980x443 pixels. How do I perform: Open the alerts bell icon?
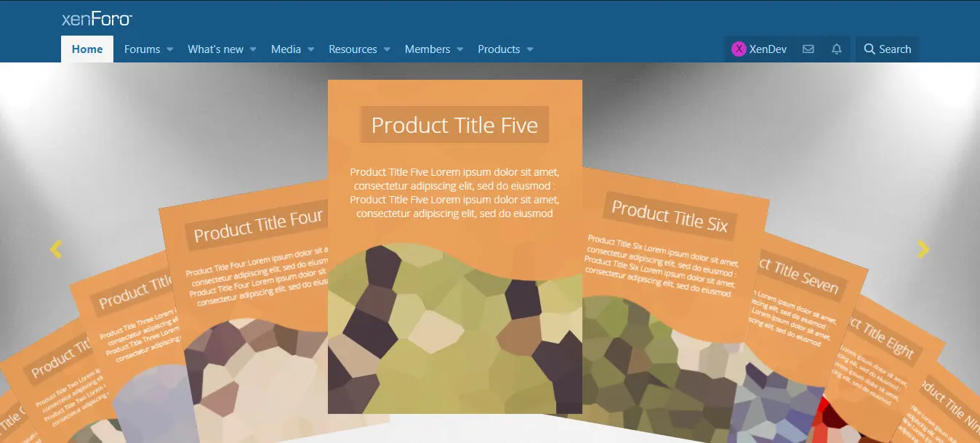(x=837, y=49)
